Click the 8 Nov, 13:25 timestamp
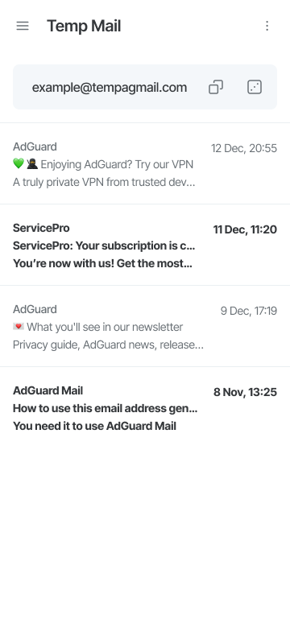The height and width of the screenshot is (644, 290). pos(245,392)
